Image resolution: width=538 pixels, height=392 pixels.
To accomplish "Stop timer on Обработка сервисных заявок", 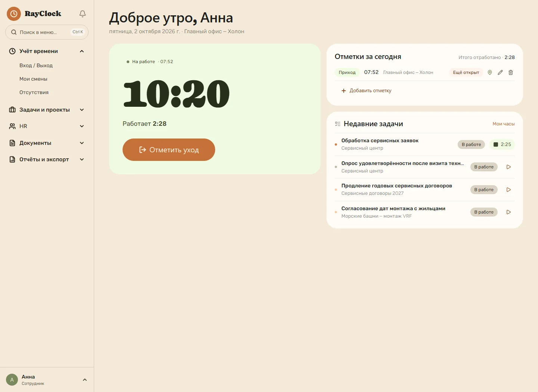I will (x=502, y=144).
